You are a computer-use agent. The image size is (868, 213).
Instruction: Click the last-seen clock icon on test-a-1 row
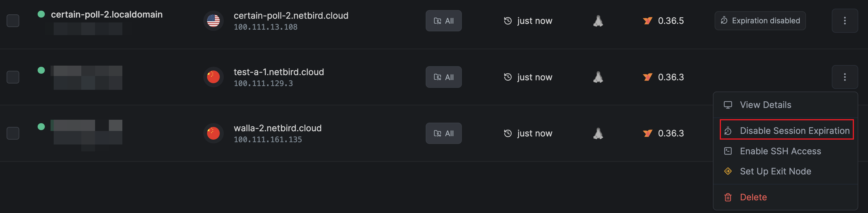pyautogui.click(x=508, y=77)
